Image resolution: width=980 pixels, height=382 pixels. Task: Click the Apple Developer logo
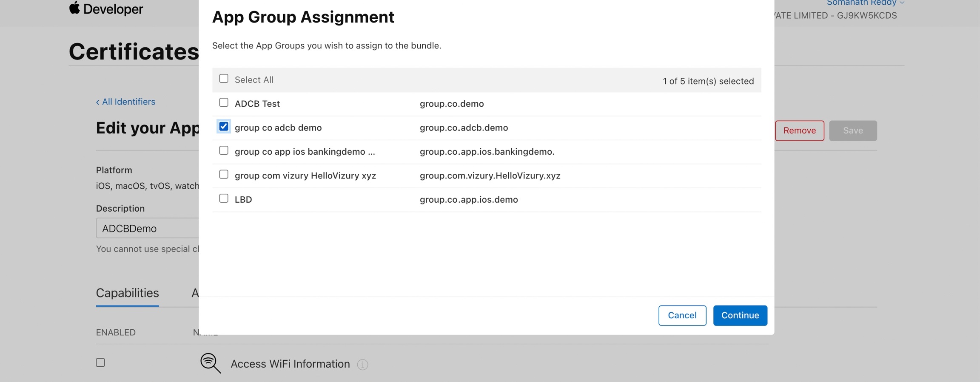point(106,8)
